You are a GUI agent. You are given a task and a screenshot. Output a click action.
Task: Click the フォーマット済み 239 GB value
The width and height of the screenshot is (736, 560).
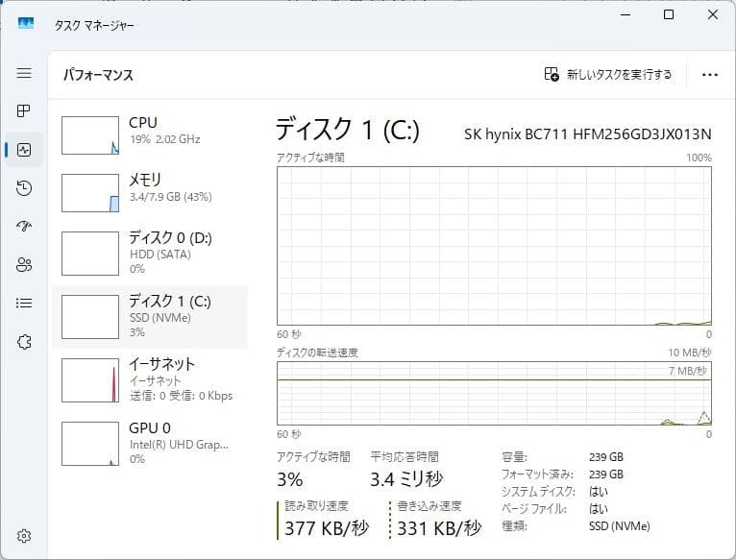(x=606, y=475)
